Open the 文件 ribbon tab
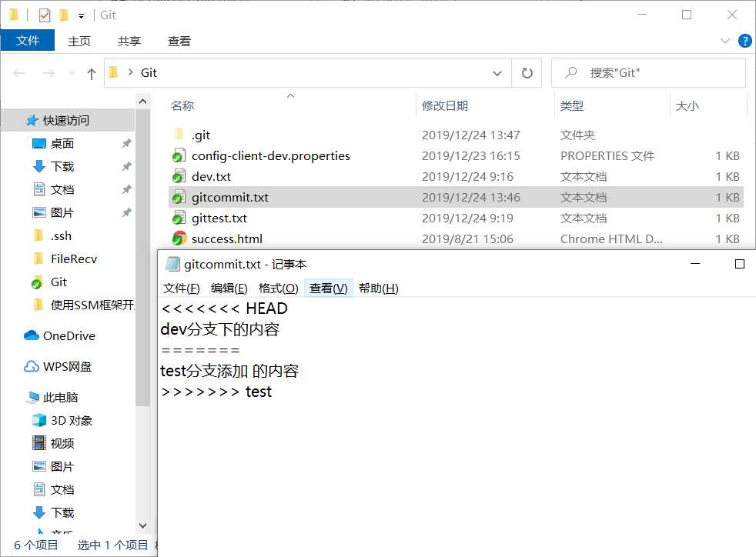Screen dimensions: 756x557 [x=28, y=41]
